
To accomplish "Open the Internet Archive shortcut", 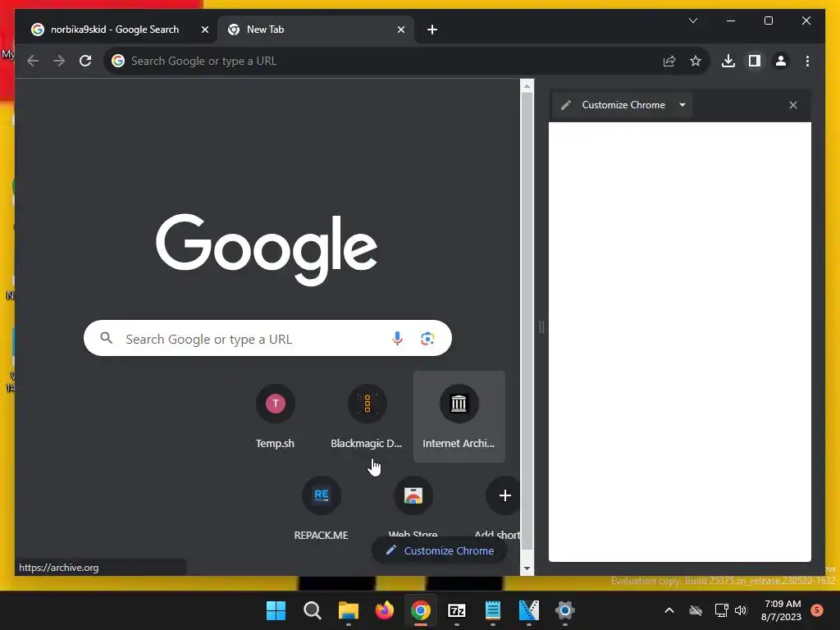I will (x=459, y=417).
